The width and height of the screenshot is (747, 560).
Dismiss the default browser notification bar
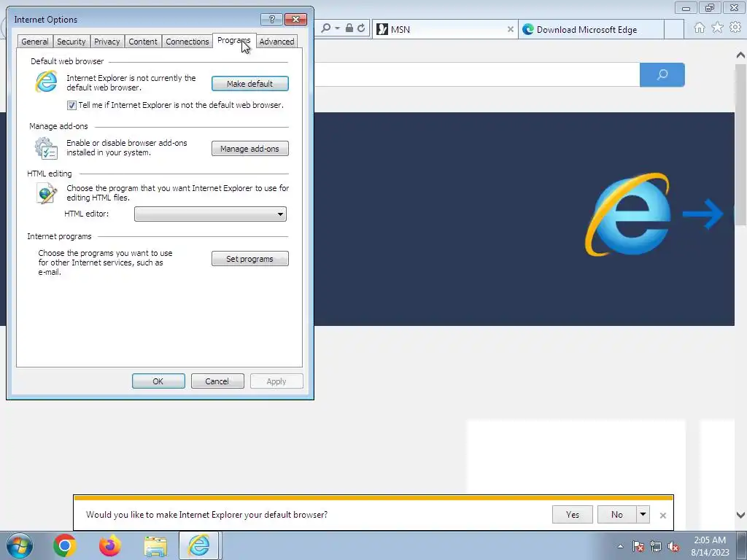tap(662, 516)
